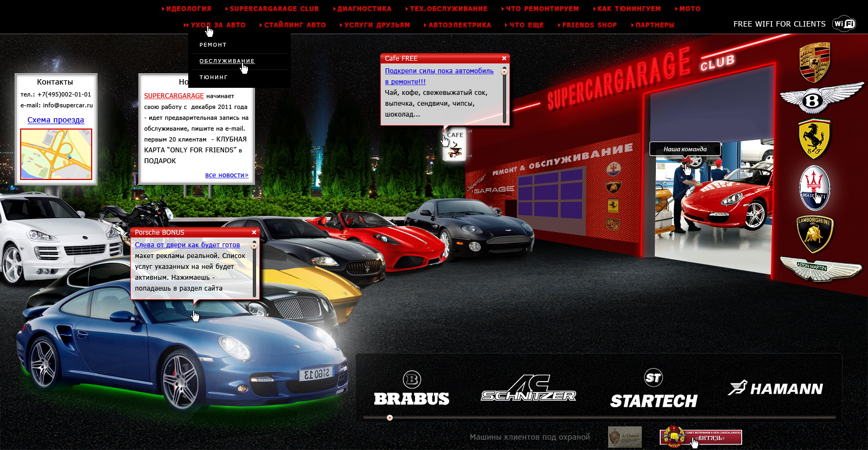Open the large Maserati trident badge

[x=814, y=188]
